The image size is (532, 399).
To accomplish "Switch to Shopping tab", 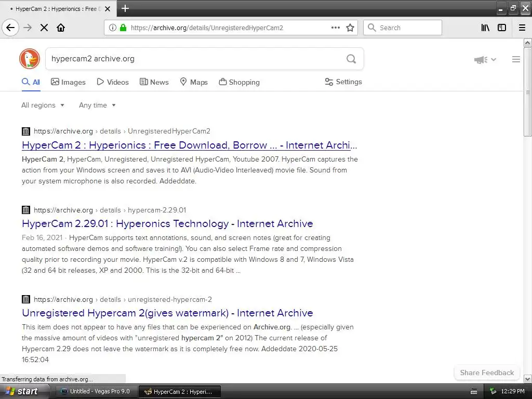I will click(239, 82).
